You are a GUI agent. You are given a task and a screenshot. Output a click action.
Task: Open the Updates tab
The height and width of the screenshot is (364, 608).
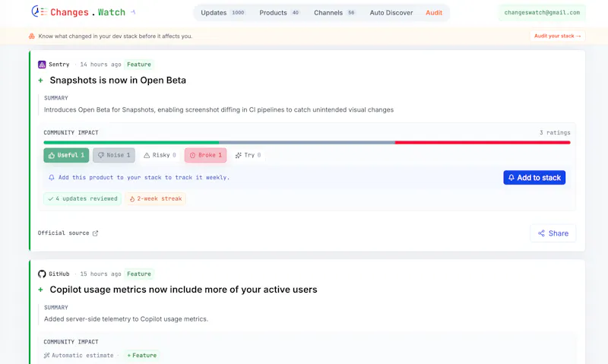[223, 13]
